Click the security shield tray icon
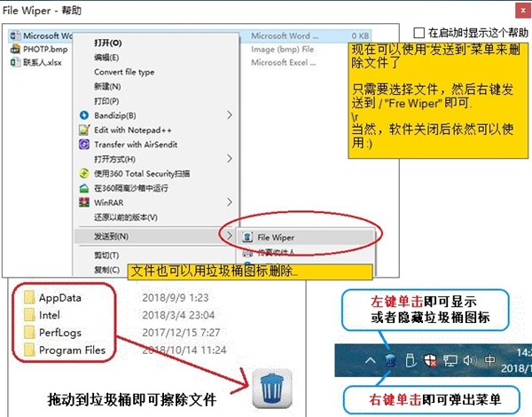532x417 pixels. (431, 360)
